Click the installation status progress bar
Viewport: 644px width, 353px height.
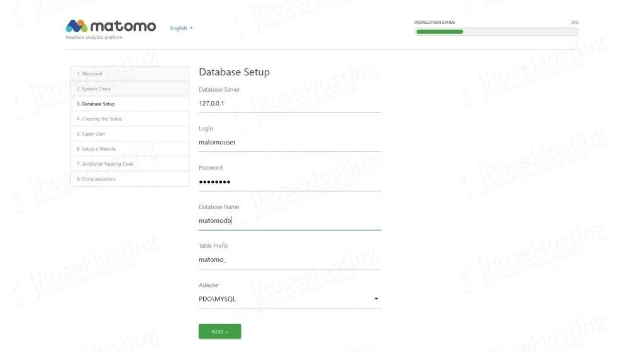coord(496,32)
